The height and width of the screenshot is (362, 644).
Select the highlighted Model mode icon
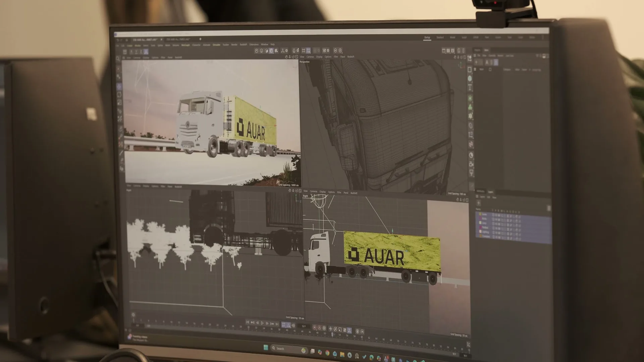pyautogui.click(x=271, y=51)
